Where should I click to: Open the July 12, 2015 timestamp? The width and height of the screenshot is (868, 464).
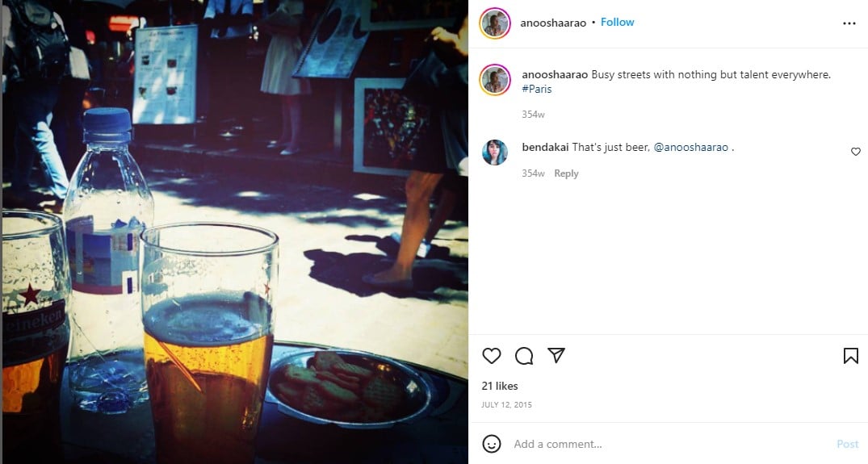tap(506, 405)
